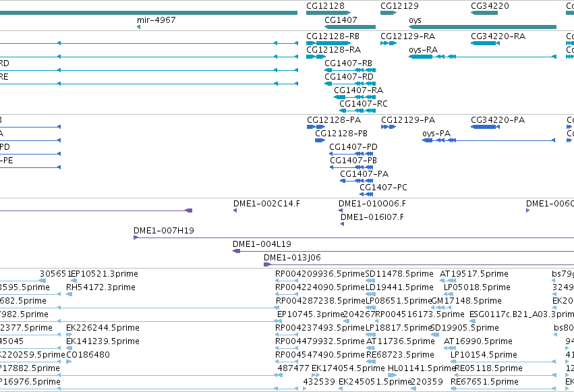574x392 pixels.
Task: Select the mir-4967 gene label
Action: (x=156, y=20)
